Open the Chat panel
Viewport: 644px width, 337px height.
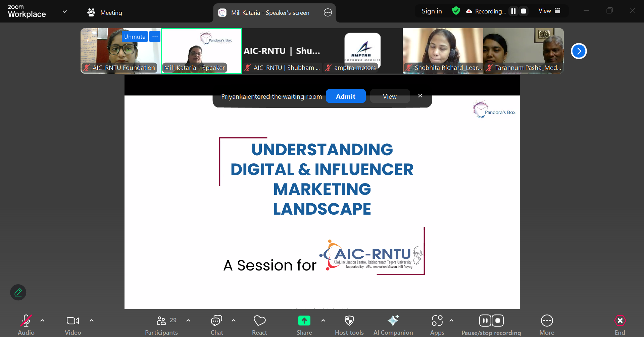pyautogui.click(x=216, y=325)
